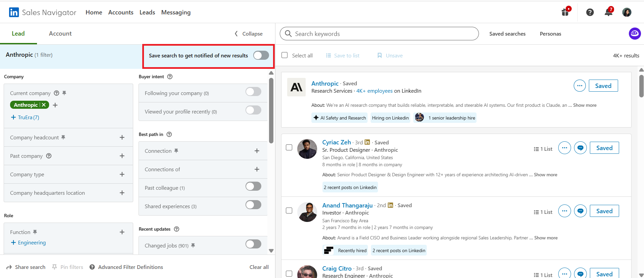Open Leads in top navigation

(x=147, y=12)
